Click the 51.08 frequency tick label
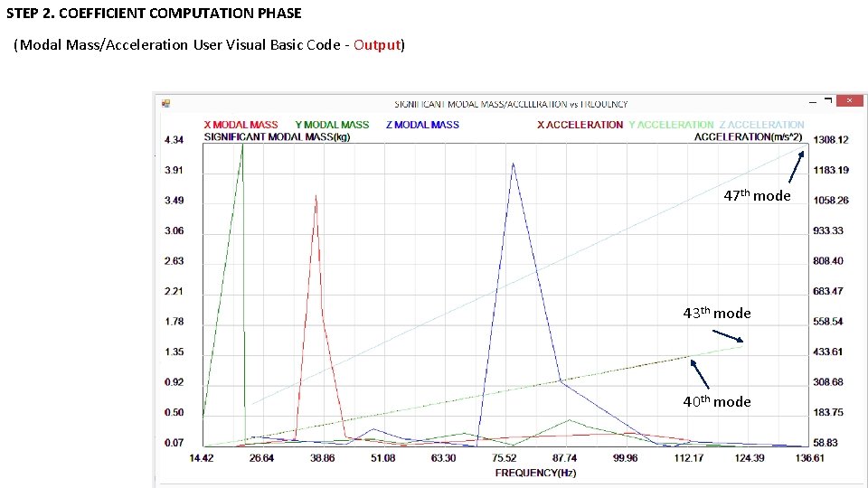This screenshot has height=488, width=868. coord(383,458)
